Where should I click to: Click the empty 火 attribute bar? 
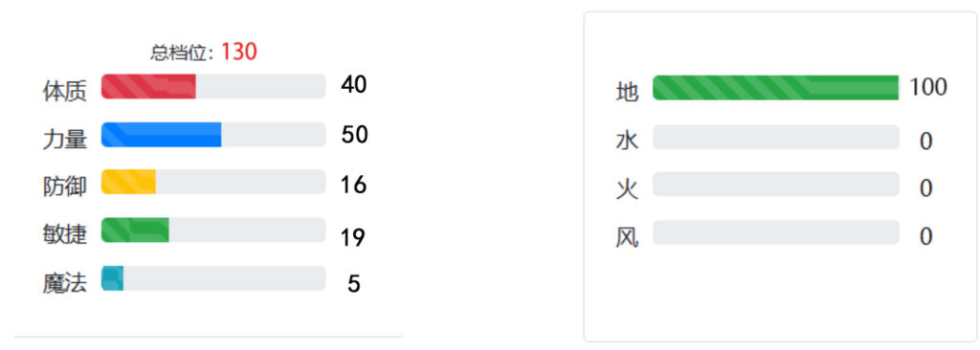point(775,185)
